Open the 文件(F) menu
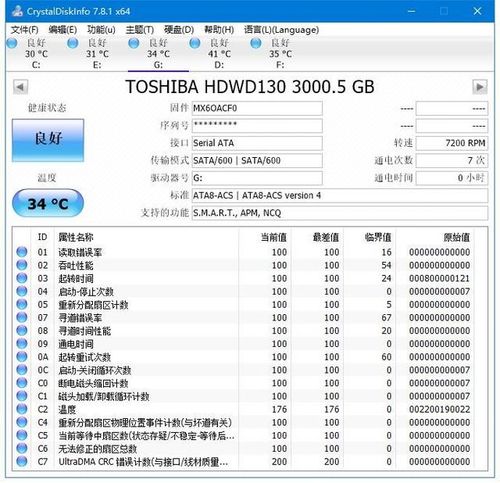The width and height of the screenshot is (500, 483). tap(24, 30)
